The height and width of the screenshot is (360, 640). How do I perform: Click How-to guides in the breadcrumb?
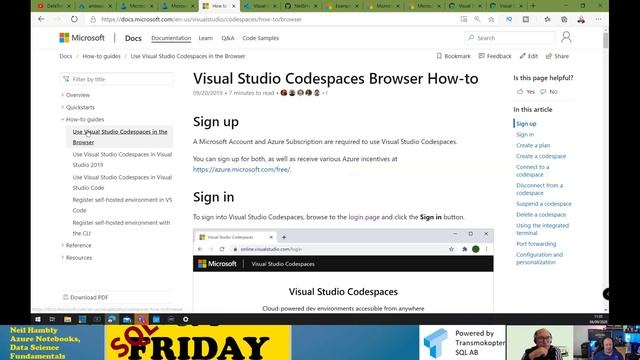click(101, 56)
